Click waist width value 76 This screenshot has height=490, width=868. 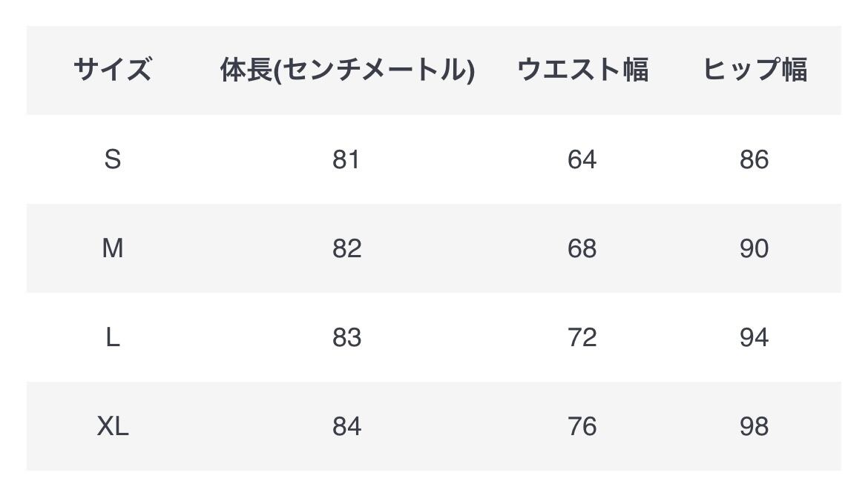click(x=582, y=426)
